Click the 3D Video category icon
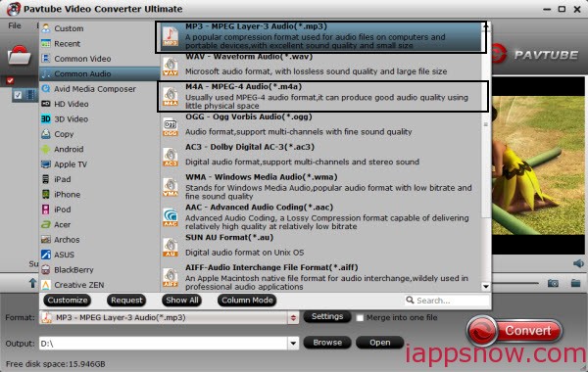This screenshot has width=588, height=372. coord(46,118)
